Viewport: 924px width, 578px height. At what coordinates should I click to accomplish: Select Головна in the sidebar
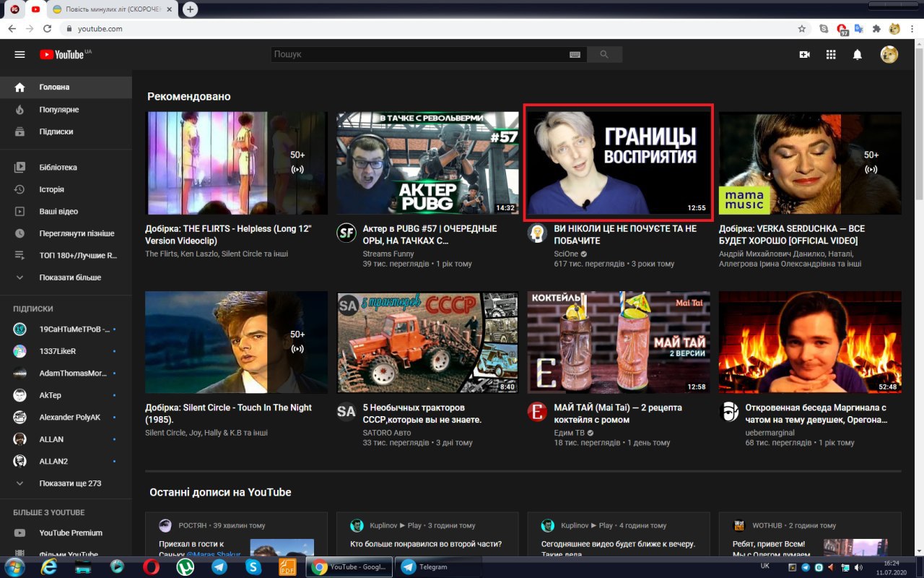tap(66, 87)
